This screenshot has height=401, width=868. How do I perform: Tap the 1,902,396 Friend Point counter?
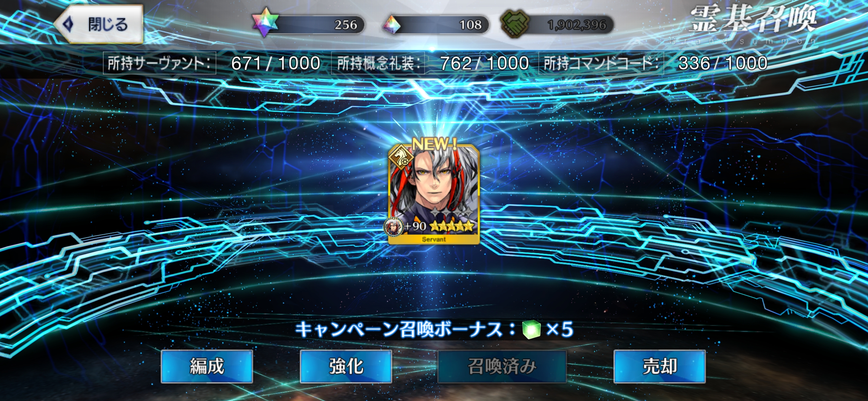pyautogui.click(x=577, y=25)
